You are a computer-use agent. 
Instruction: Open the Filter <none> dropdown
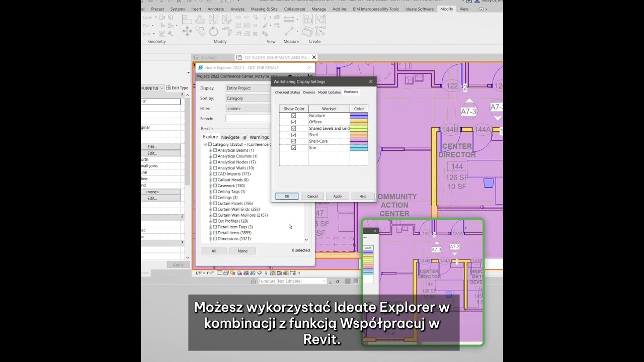click(x=249, y=109)
